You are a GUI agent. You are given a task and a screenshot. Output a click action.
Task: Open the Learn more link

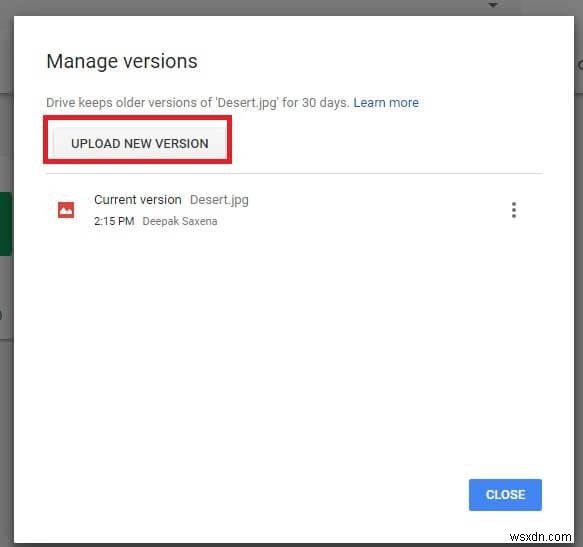(386, 103)
